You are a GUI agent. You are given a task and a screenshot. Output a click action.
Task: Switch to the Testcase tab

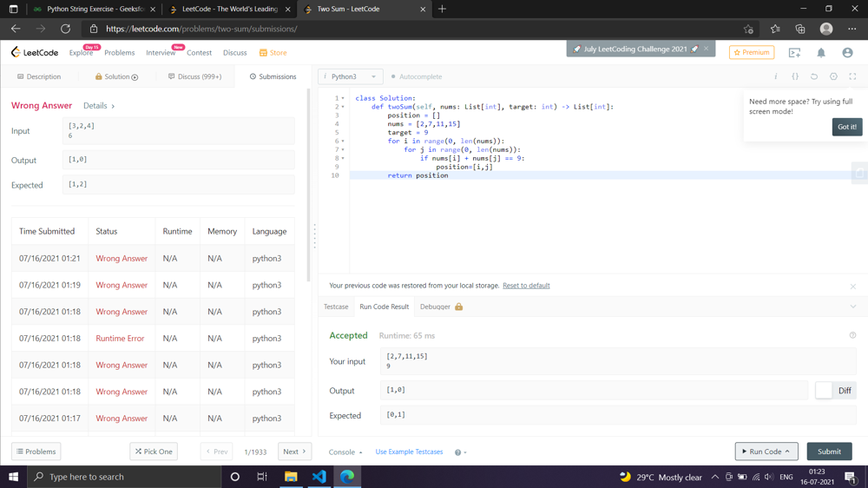(x=336, y=307)
